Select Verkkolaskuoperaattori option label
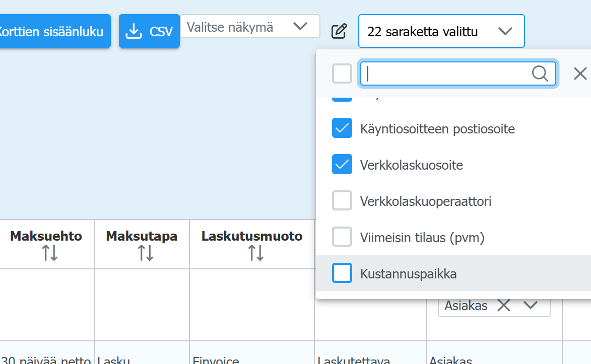Viewport: 591px width, 364px height. (x=425, y=201)
